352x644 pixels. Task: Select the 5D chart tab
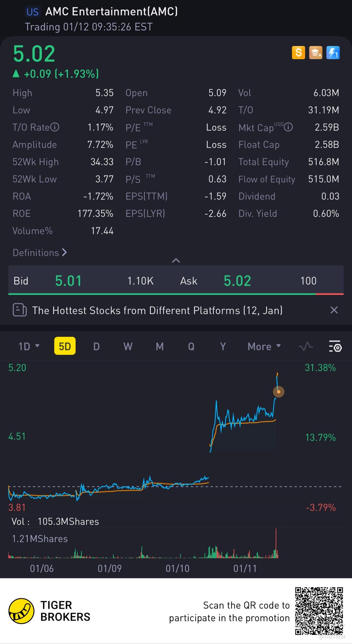(65, 346)
